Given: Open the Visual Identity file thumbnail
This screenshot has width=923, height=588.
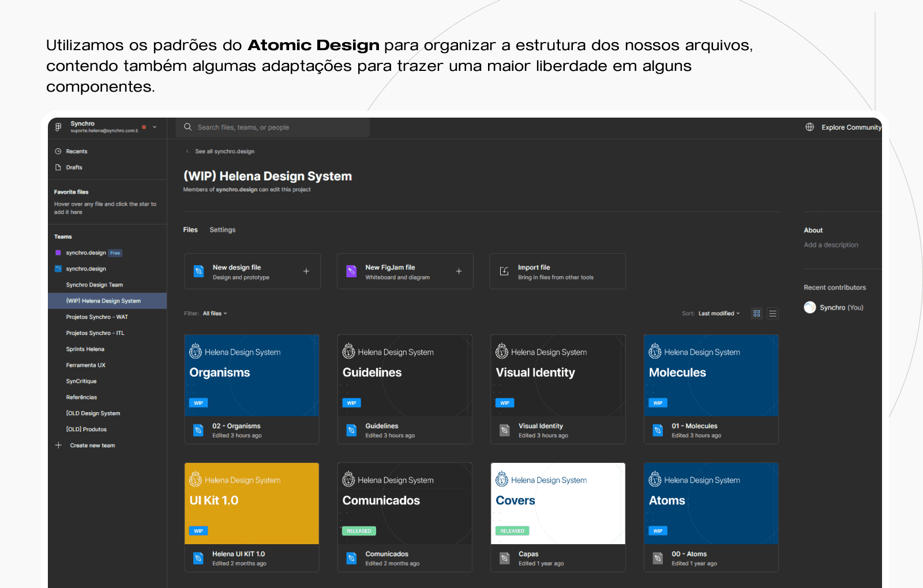Looking at the screenshot, I should (558, 375).
